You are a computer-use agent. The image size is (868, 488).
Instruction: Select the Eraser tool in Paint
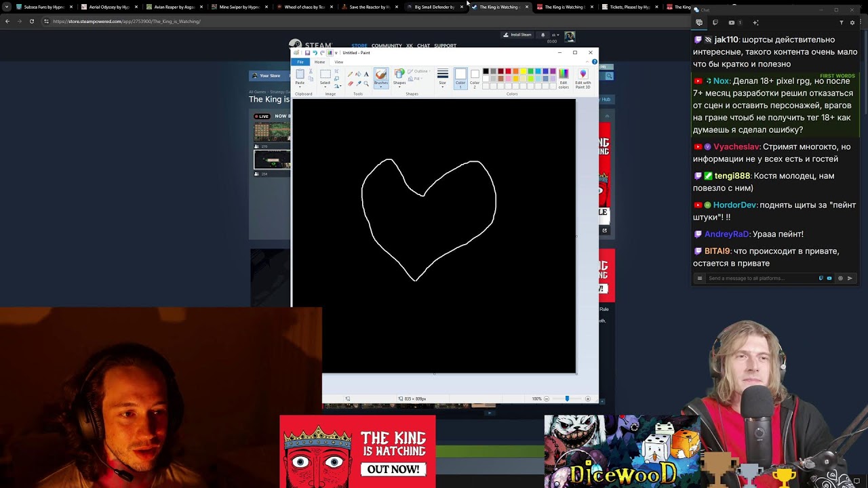click(x=350, y=83)
